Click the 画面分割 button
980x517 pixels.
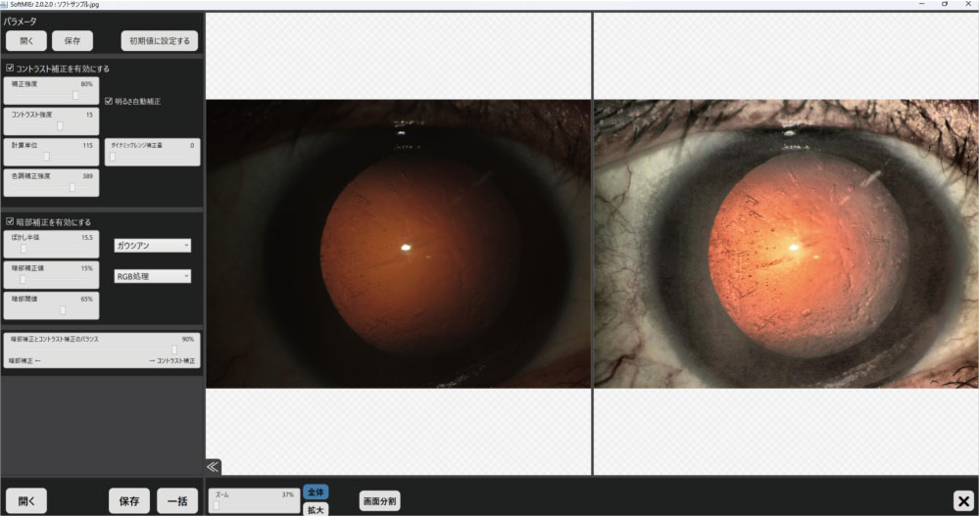380,500
